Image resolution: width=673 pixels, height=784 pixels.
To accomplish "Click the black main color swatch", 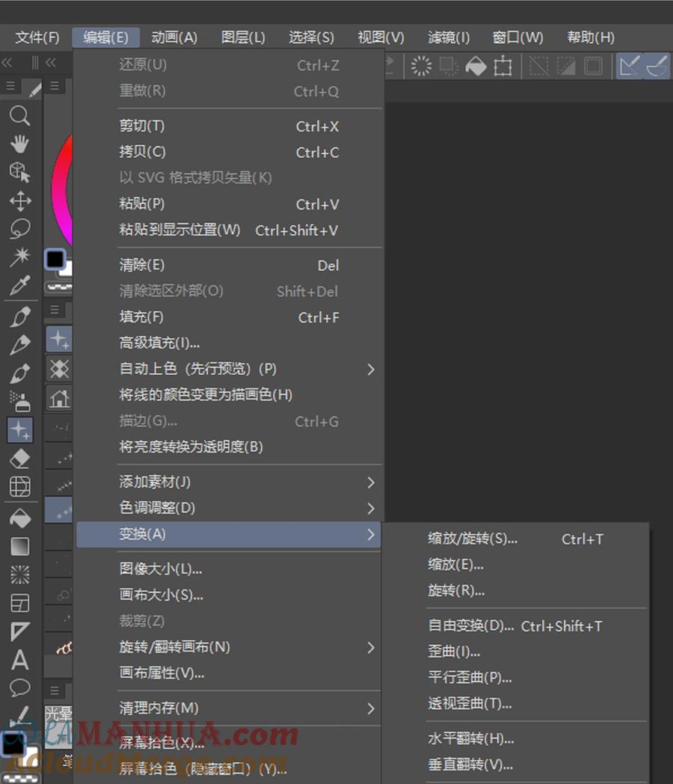I will coord(55,259).
